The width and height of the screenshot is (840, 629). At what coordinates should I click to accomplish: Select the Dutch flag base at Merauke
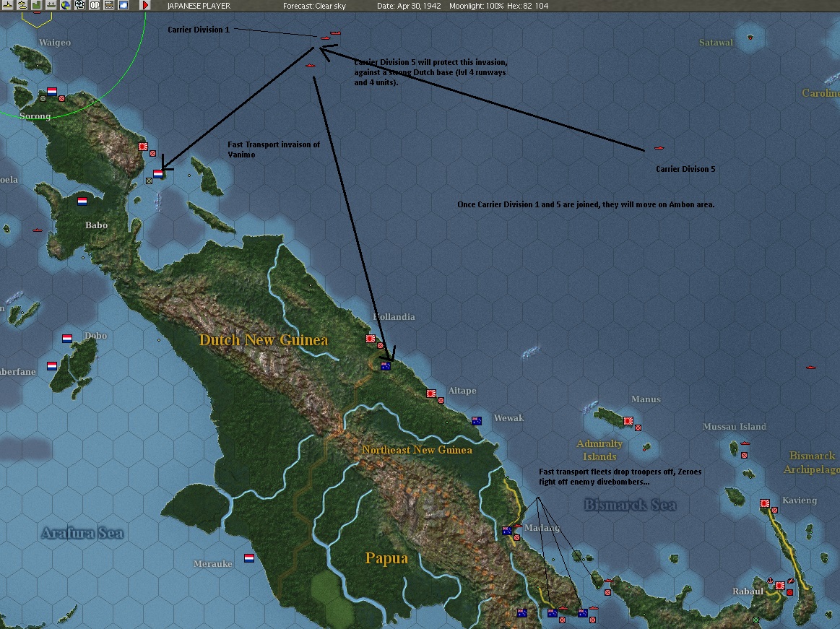click(x=249, y=558)
